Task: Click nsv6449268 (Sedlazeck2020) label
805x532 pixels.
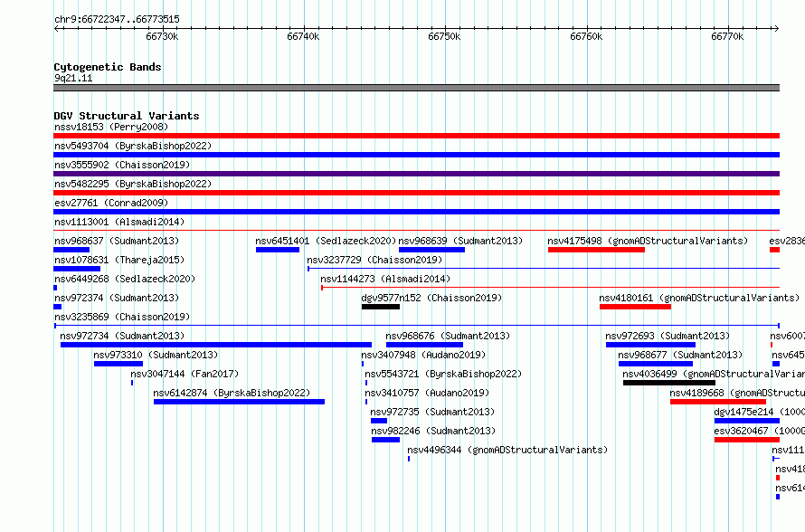Action: pyautogui.click(x=125, y=279)
